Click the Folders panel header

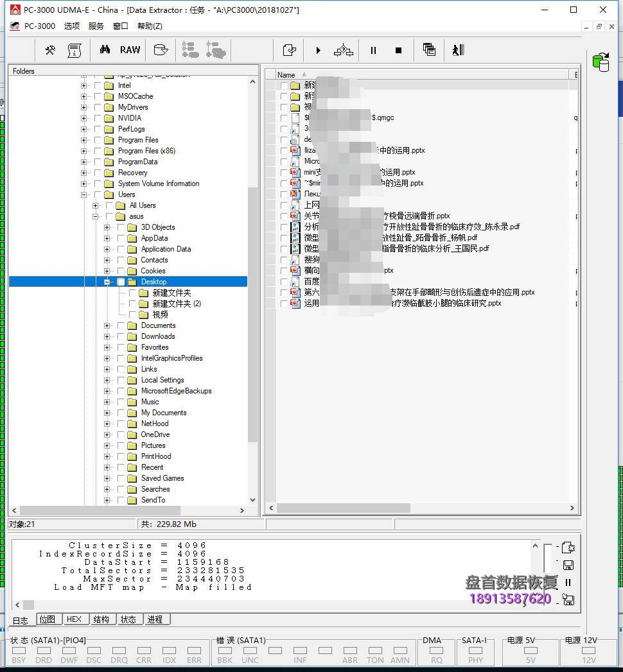(x=134, y=71)
